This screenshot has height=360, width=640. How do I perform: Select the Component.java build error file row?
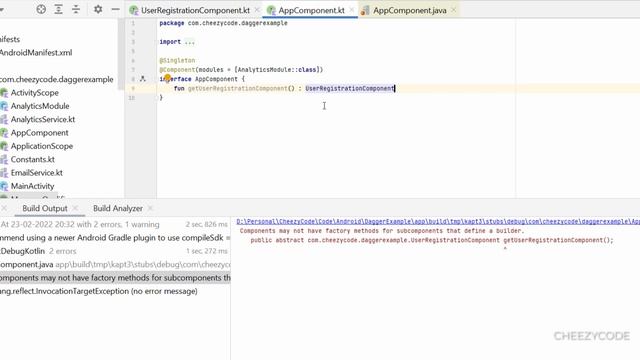click(115, 264)
